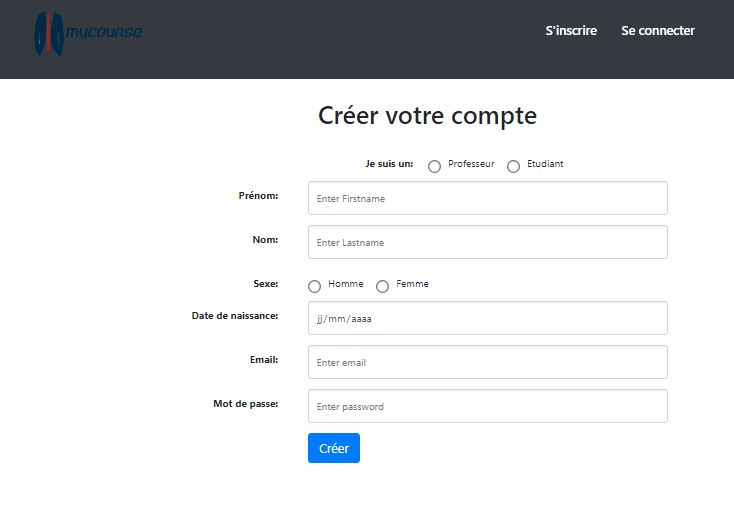The width and height of the screenshot is (734, 524).
Task: Click the Mot de passe label
Action: click(246, 404)
